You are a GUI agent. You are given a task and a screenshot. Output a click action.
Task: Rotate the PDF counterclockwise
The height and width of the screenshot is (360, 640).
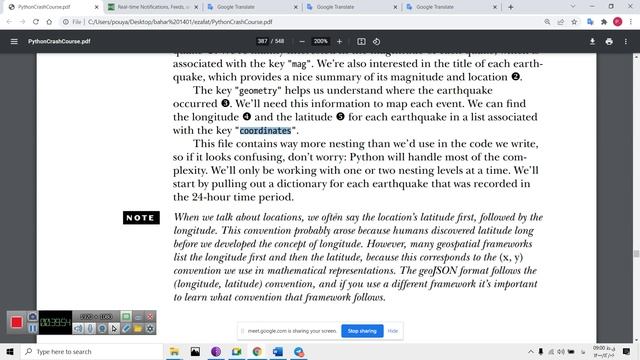376,41
